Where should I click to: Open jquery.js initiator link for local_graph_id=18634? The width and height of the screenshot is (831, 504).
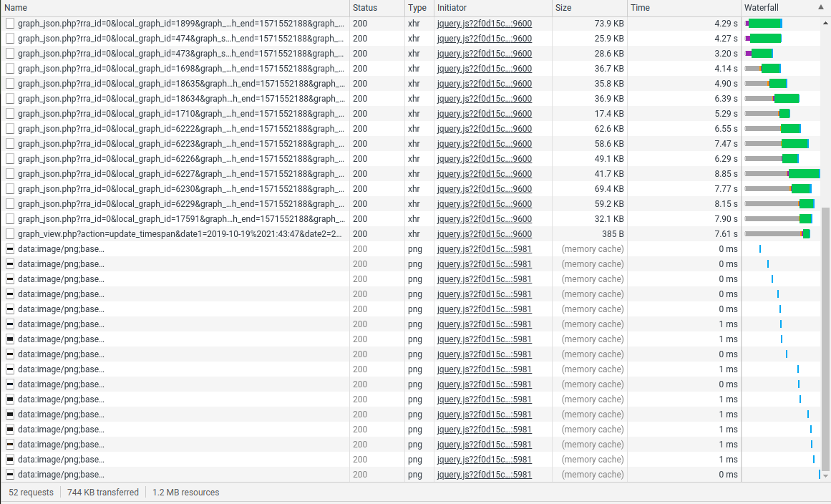(485, 99)
